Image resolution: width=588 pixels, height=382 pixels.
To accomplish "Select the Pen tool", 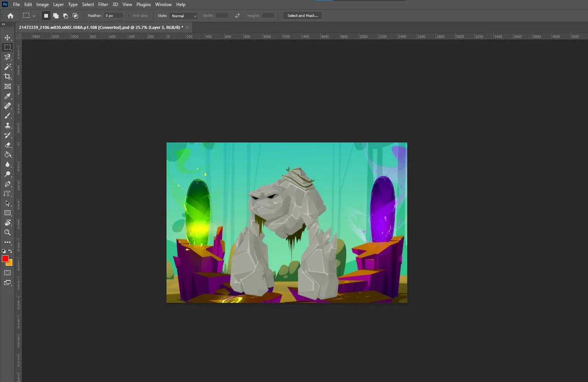I will tap(7, 184).
